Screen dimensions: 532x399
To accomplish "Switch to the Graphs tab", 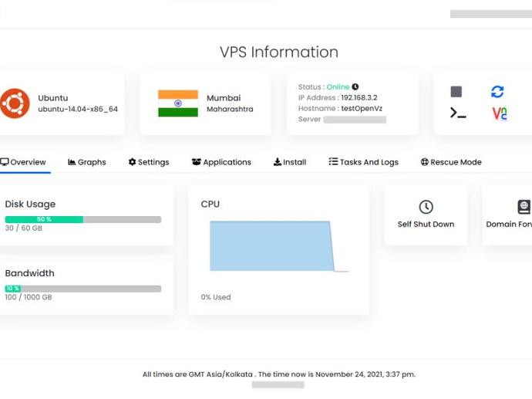I will click(87, 162).
